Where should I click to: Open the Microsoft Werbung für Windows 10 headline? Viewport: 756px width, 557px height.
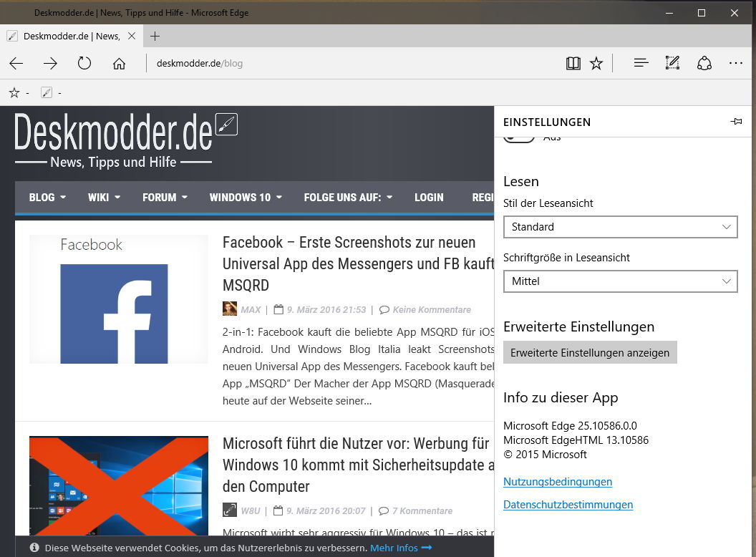[x=358, y=465]
